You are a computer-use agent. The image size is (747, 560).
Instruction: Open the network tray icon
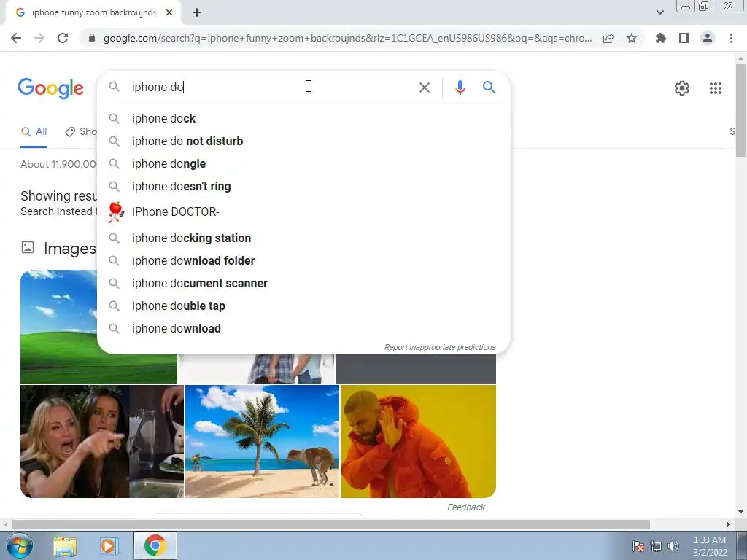point(656,546)
